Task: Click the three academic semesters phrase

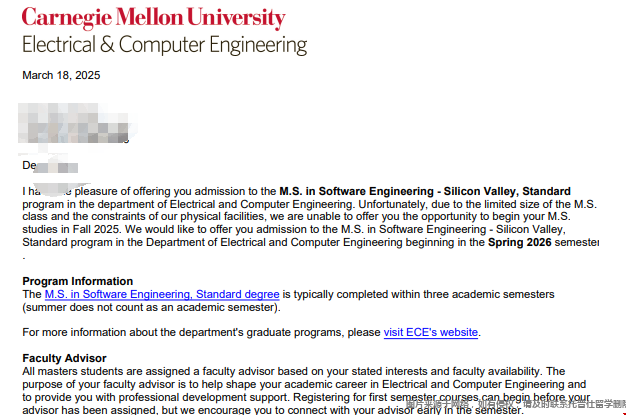Action: [x=489, y=294]
